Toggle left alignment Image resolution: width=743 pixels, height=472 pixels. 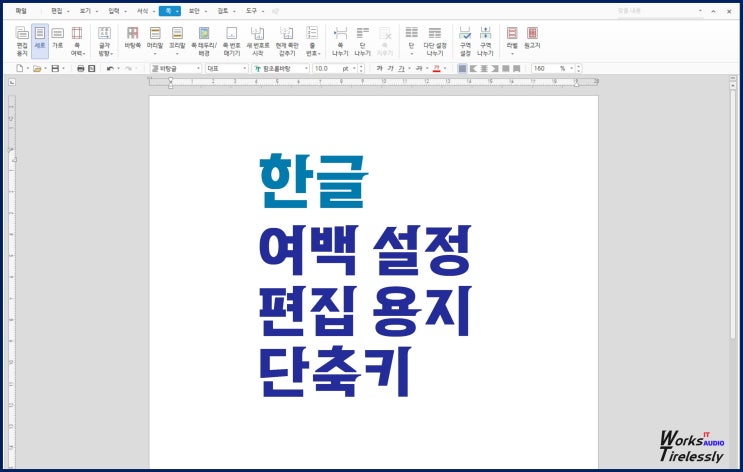(473, 68)
